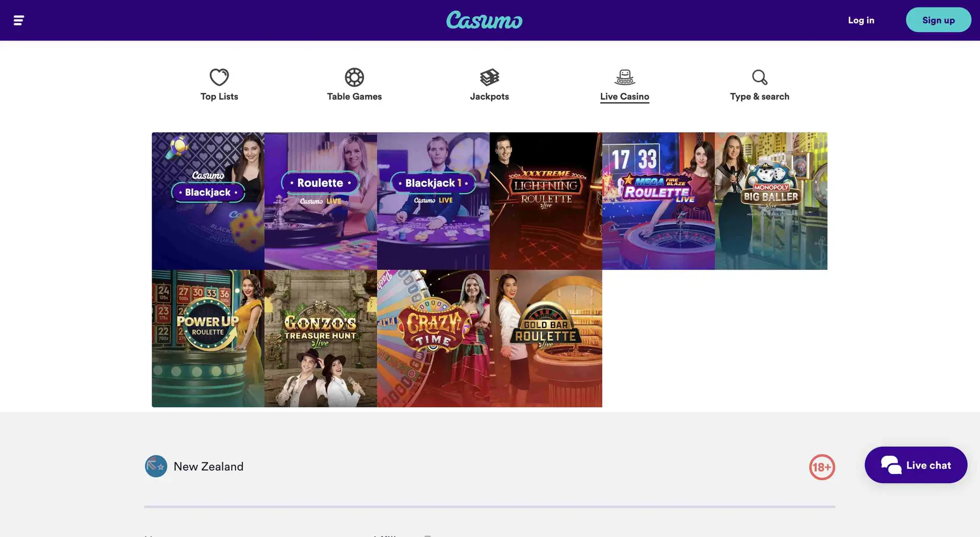Open the hamburger navigation menu
This screenshot has width=980, height=537.
click(x=18, y=20)
